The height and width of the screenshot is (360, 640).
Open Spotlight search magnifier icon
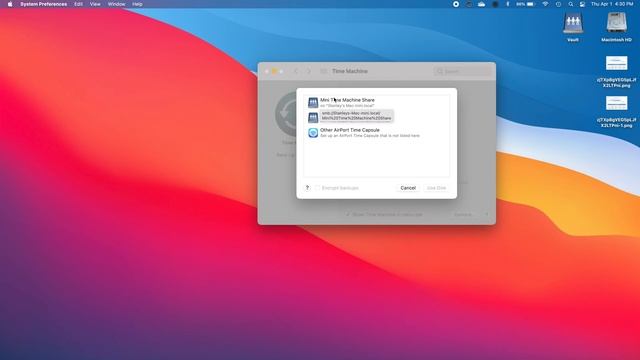(571, 4)
